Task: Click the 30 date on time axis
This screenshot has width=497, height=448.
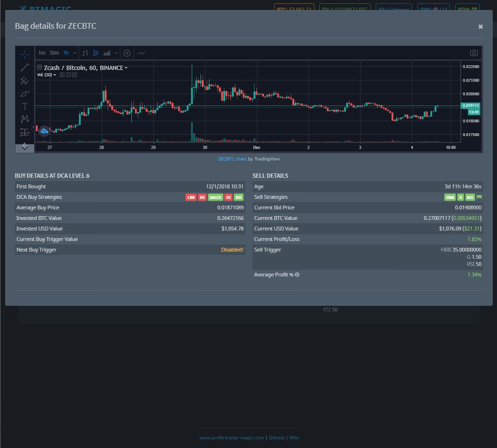Action: (x=205, y=147)
